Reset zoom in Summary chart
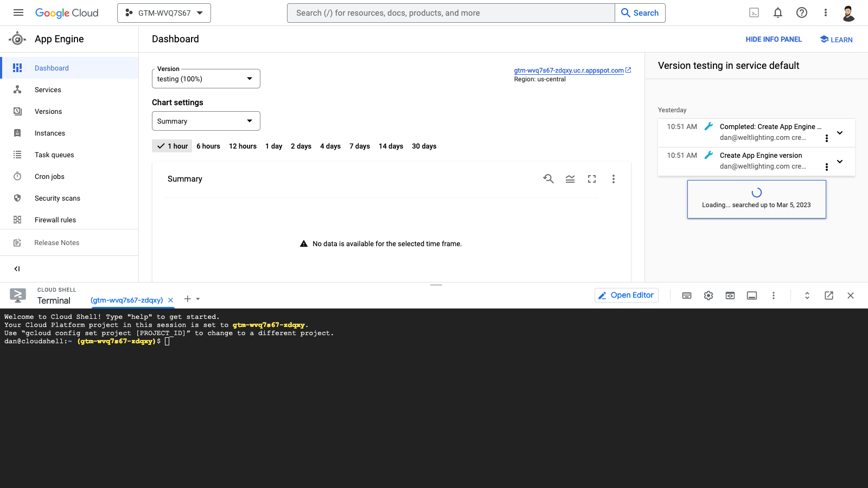The image size is (868, 488). tap(548, 179)
